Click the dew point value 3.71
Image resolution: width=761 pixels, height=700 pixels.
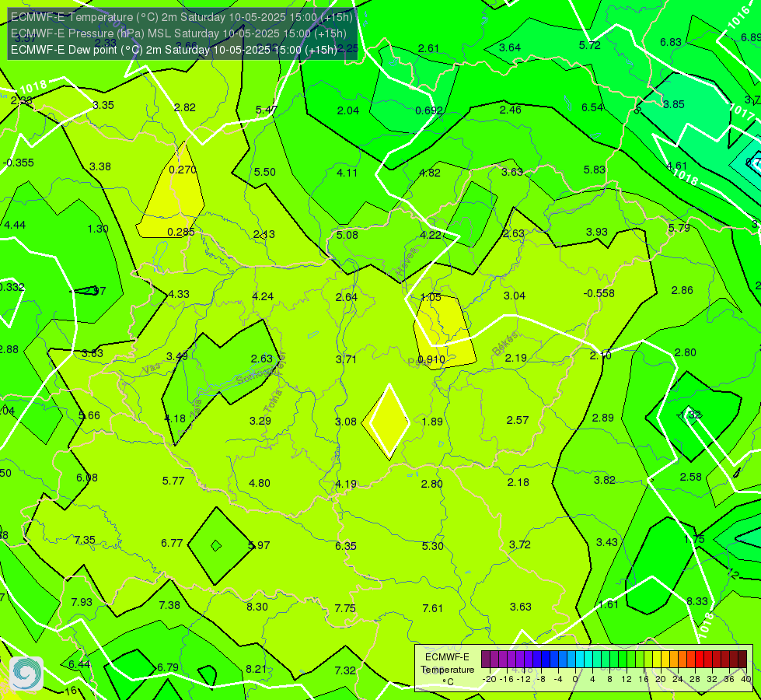click(x=346, y=359)
